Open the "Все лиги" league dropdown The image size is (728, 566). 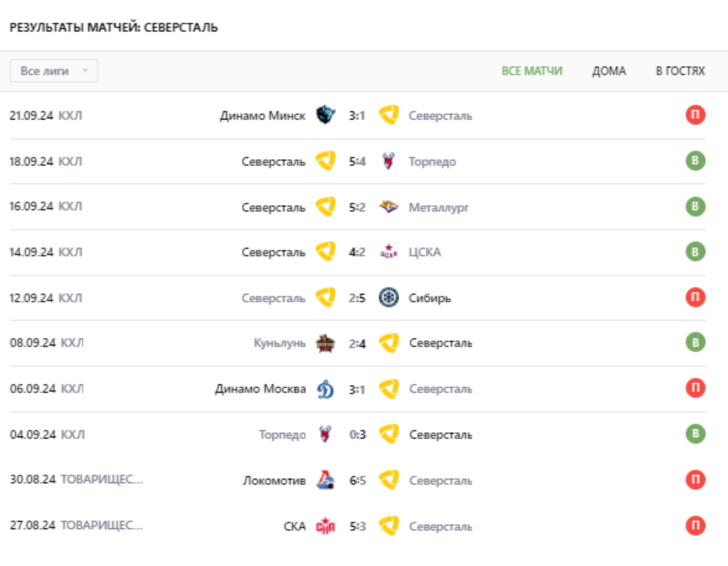(54, 71)
